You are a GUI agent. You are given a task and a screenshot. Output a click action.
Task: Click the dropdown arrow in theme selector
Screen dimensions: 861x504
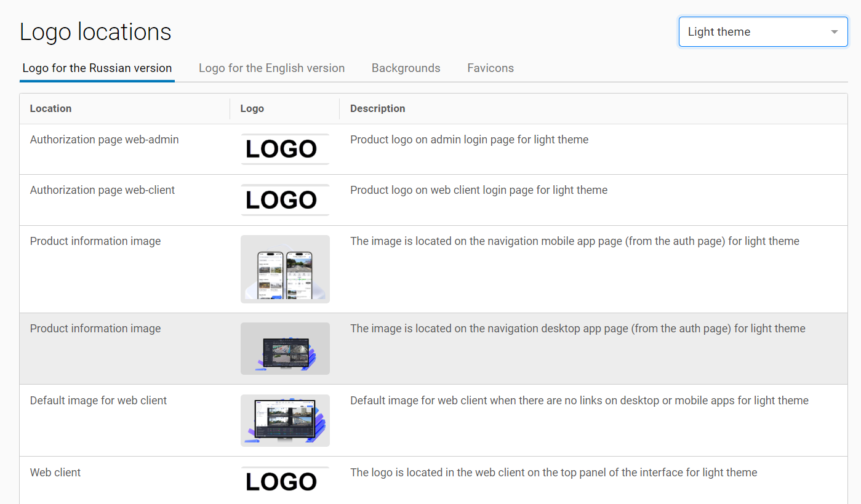(834, 32)
